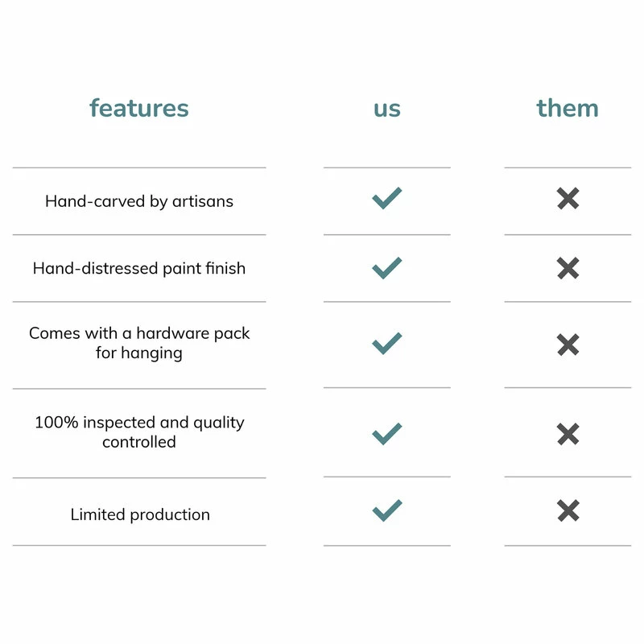Select the "us" column header
The image size is (644, 644).
(x=386, y=109)
